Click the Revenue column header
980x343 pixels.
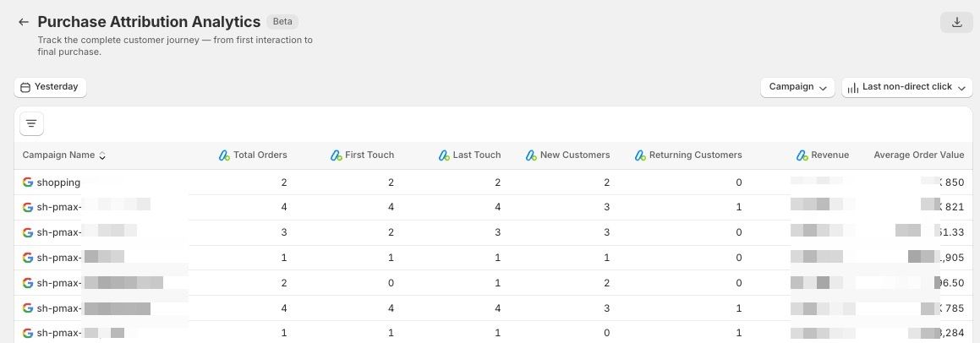[x=830, y=155]
